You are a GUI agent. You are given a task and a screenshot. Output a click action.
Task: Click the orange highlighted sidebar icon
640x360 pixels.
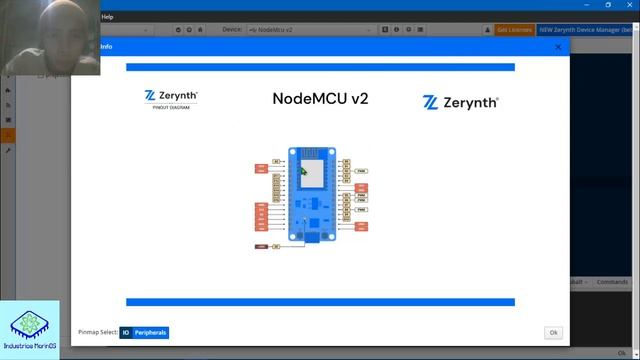8,136
